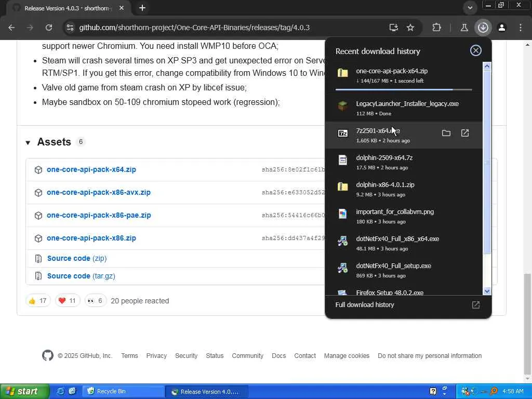Click Manage cookies in footer

pos(347,356)
